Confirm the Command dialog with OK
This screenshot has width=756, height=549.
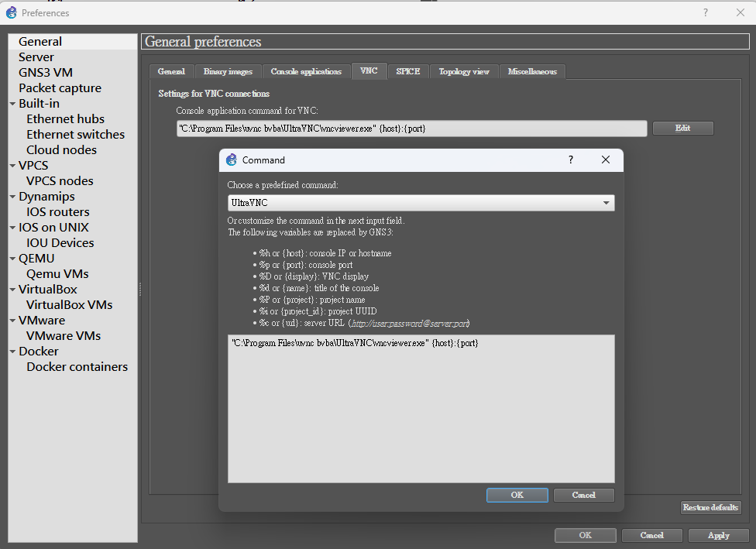pyautogui.click(x=517, y=495)
